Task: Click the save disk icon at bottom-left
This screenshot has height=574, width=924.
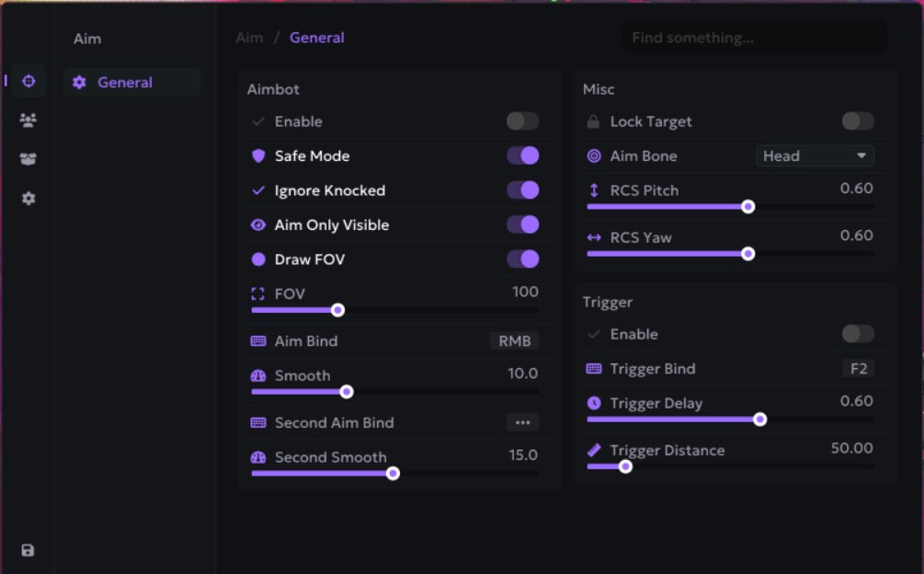Action: (x=28, y=550)
